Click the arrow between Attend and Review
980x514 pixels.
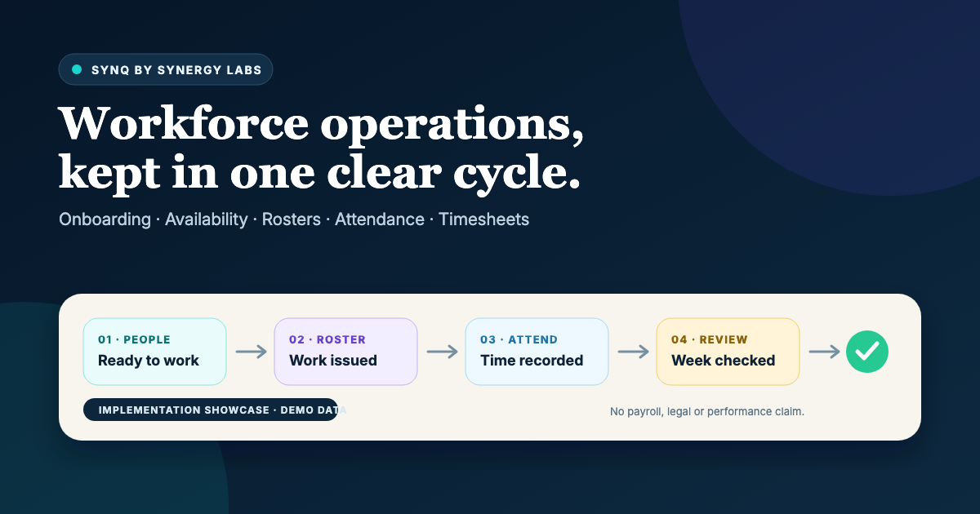click(633, 352)
